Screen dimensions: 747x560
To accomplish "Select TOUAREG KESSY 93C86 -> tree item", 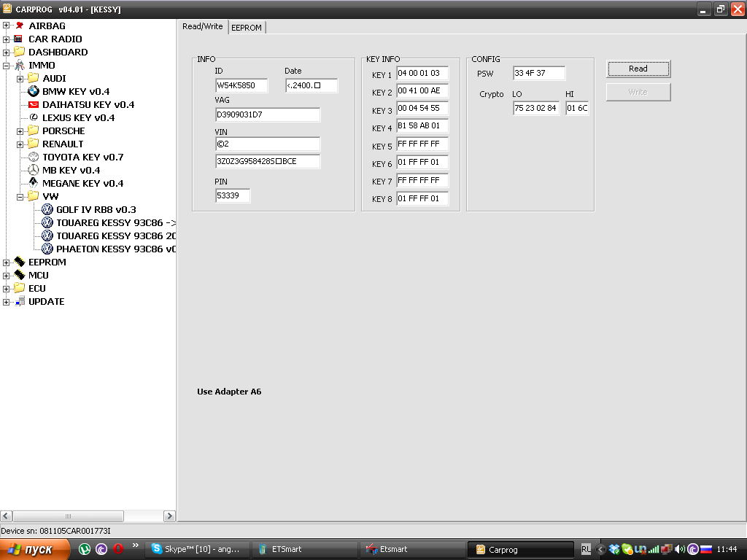I will click(x=116, y=223).
